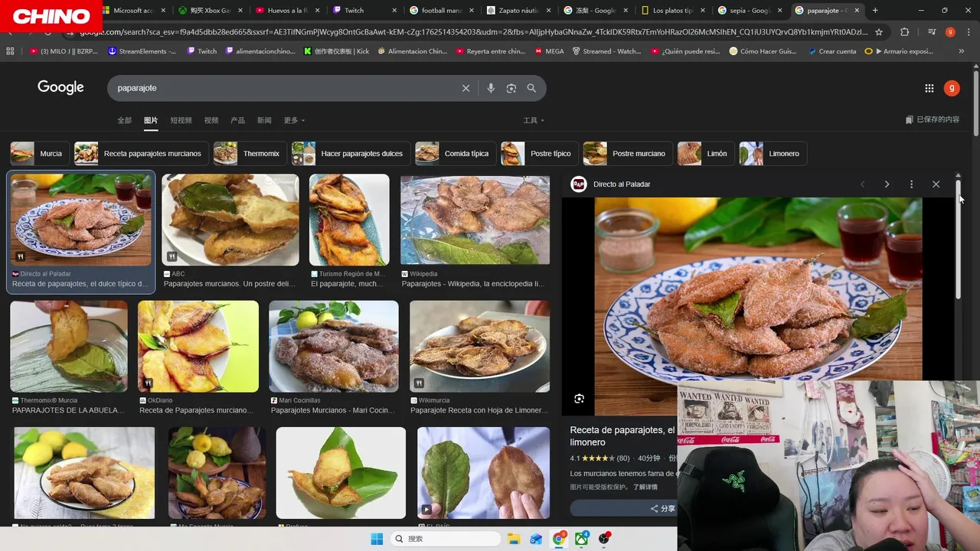The image size is (980, 551).
Task: Open the Xbox app in taskbar
Action: tap(582, 539)
